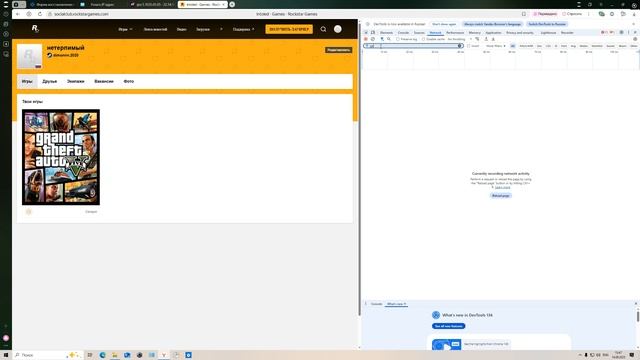Click the import HAR upload icon

(486, 39)
